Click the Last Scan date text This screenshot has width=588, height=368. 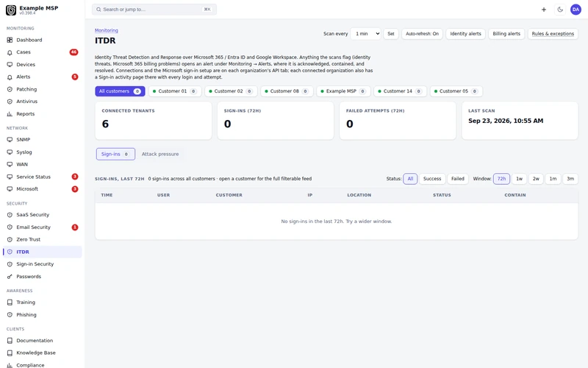coord(506,121)
